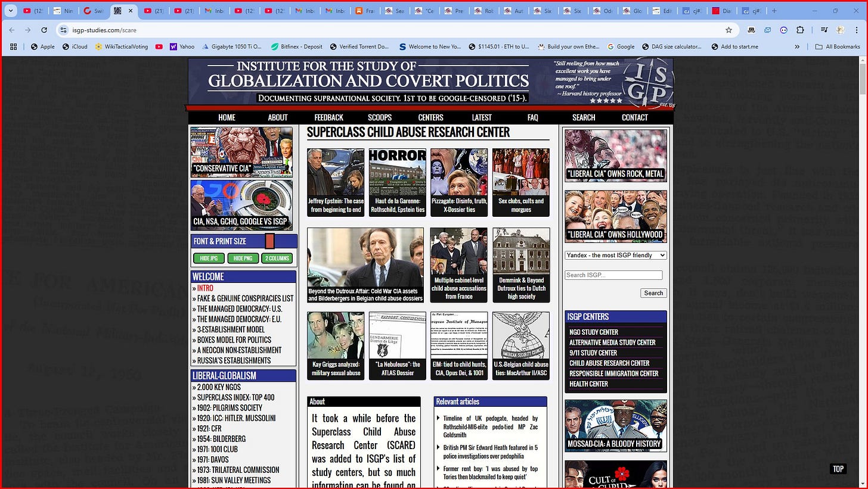This screenshot has height=489, width=868.
Task: Open the CENTERS menu item
Action: [430, 117]
